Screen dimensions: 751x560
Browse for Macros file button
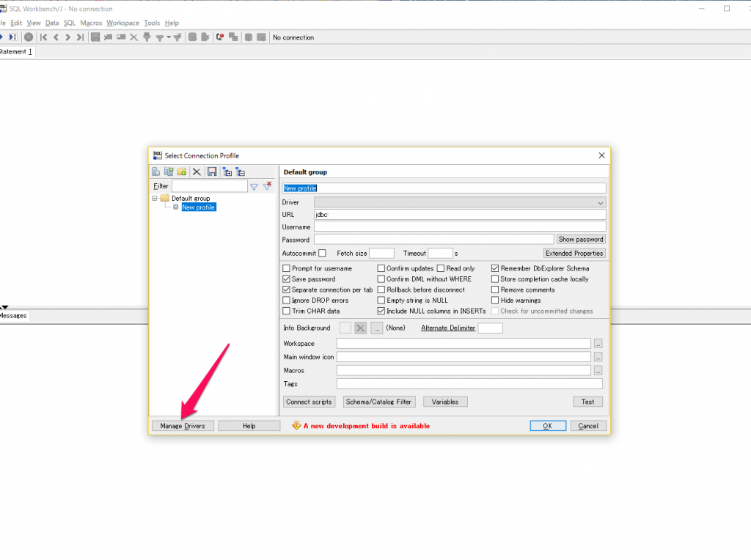pos(598,370)
